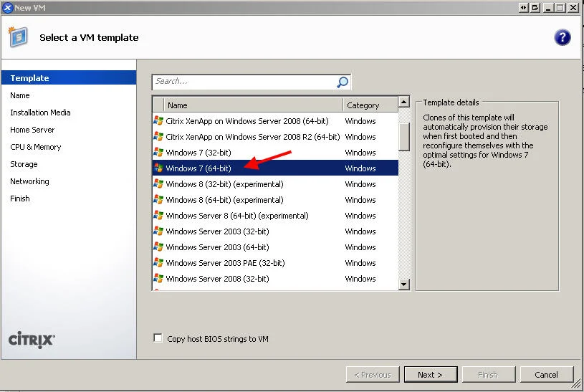Select Windows Server 2003 (64-bit) template
Image resolution: width=584 pixels, height=392 pixels.
point(275,247)
